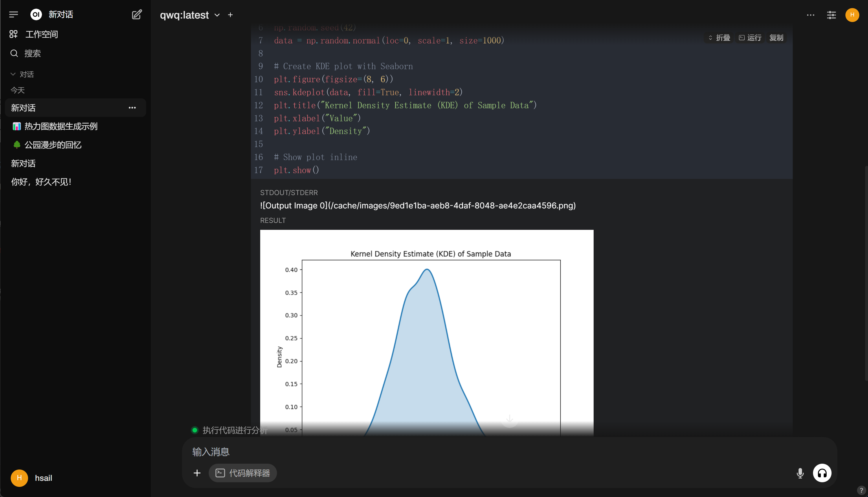Start voice call with headphone button
Image resolution: width=868 pixels, height=497 pixels.
point(822,473)
